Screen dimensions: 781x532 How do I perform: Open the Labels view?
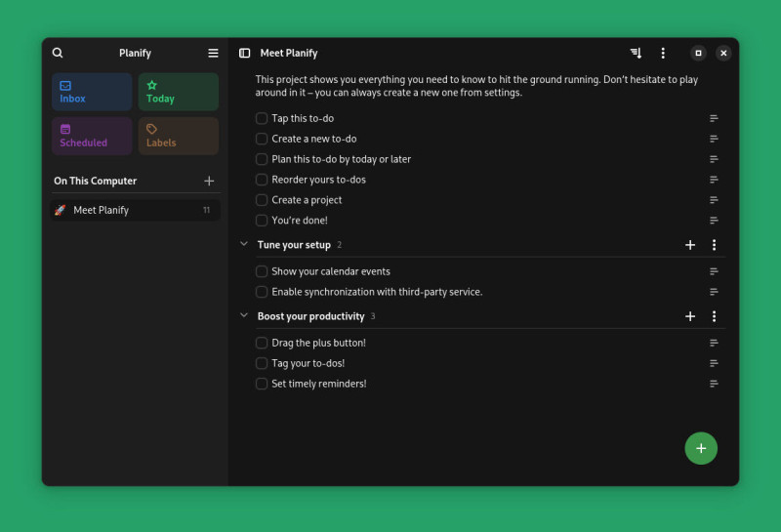179,136
